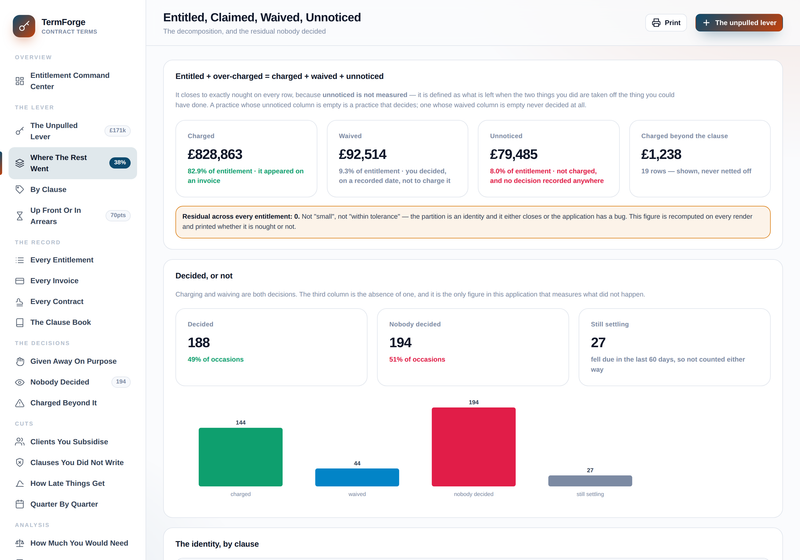Open Every Invoice record
This screenshot has width=800, height=560.
[x=72, y=281]
